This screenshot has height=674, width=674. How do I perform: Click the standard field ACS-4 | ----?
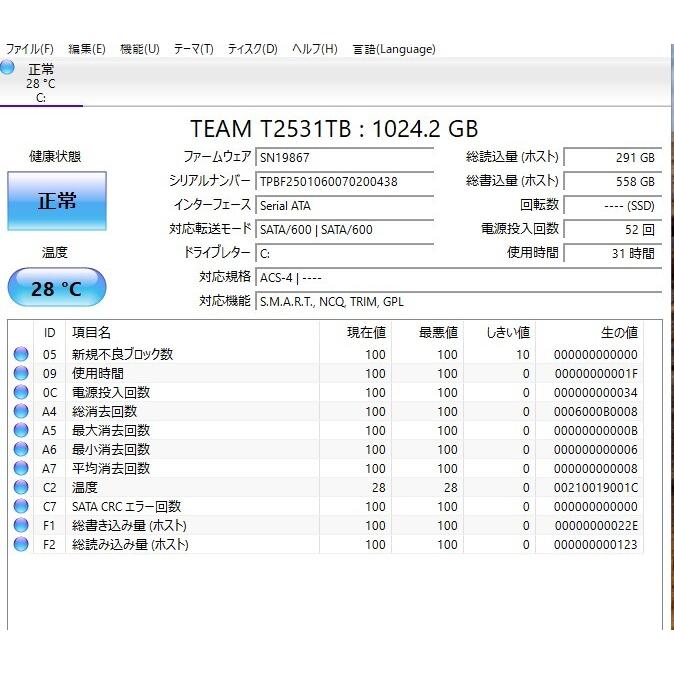click(x=459, y=278)
